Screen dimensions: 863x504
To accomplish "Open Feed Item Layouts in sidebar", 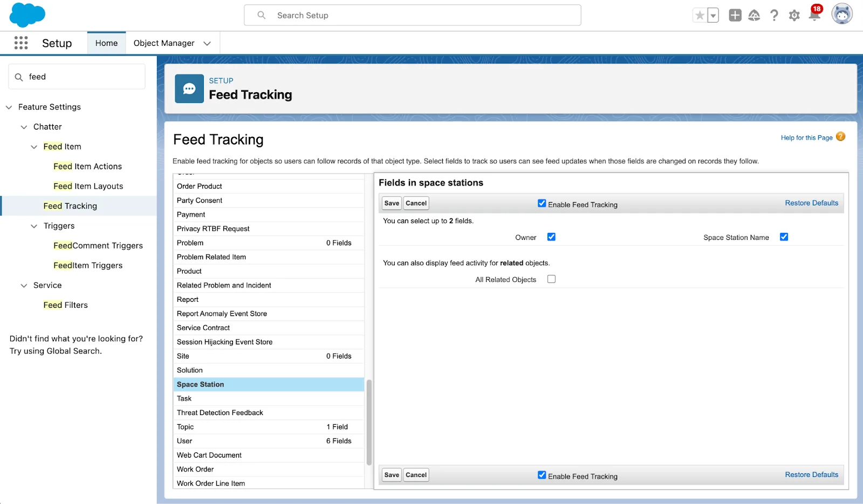I will tap(88, 187).
